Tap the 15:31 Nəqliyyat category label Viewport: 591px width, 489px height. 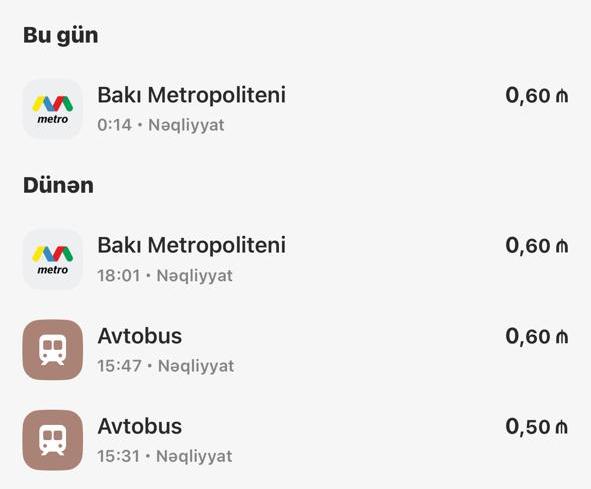click(194, 457)
